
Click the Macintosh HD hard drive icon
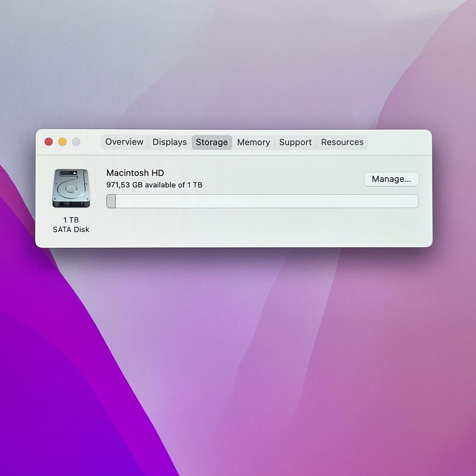pyautogui.click(x=71, y=188)
